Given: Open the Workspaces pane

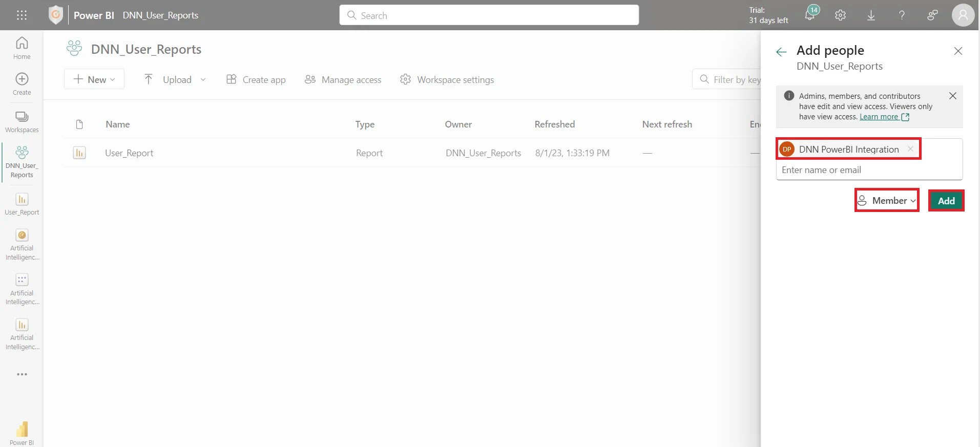Looking at the screenshot, I should point(22,122).
